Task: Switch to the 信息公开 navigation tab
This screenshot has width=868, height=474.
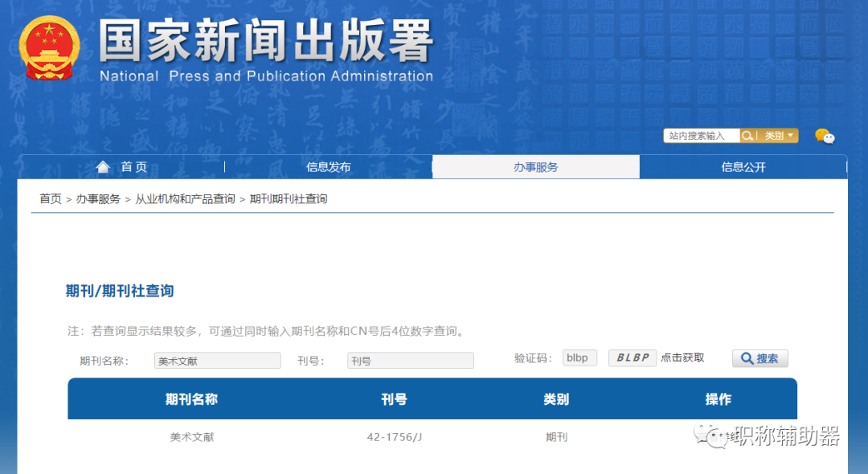Action: coord(743,166)
